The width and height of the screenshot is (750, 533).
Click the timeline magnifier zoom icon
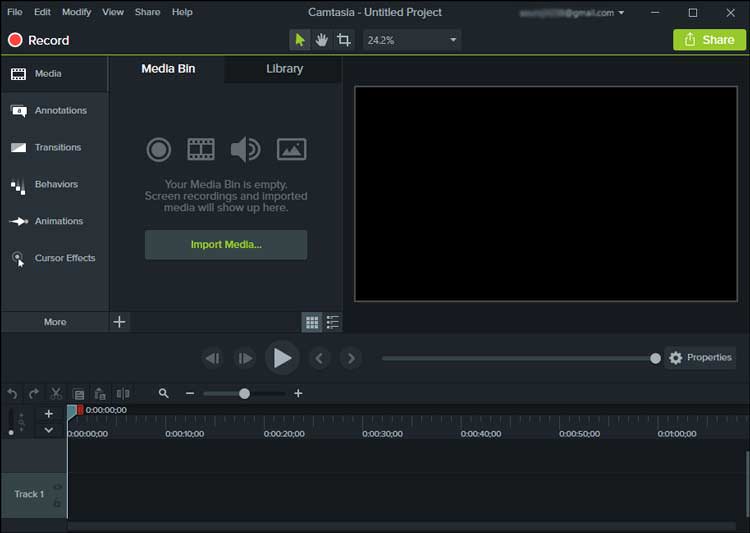click(164, 393)
